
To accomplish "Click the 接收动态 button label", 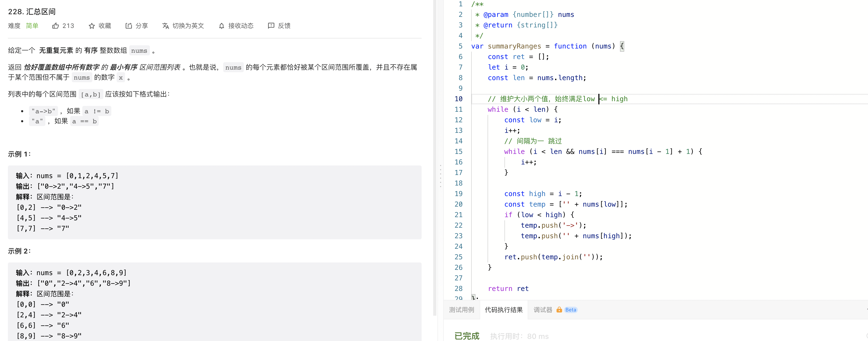I will (x=241, y=26).
